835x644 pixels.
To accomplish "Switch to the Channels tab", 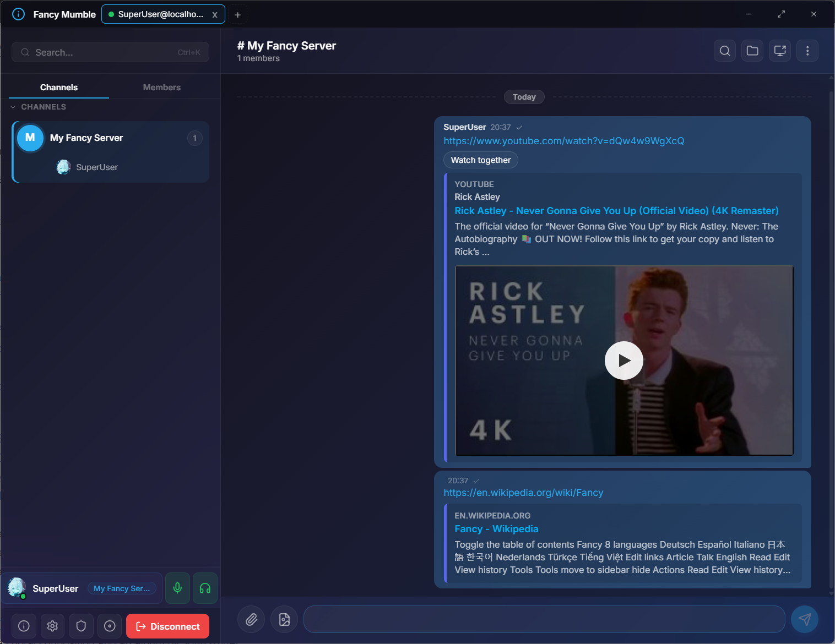I will pos(59,88).
